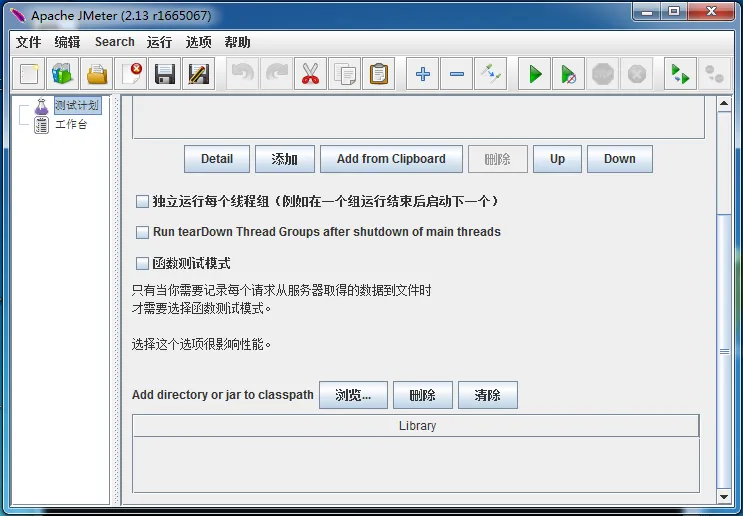The height and width of the screenshot is (516, 743).
Task: Start the test with green play icon
Action: (x=535, y=74)
